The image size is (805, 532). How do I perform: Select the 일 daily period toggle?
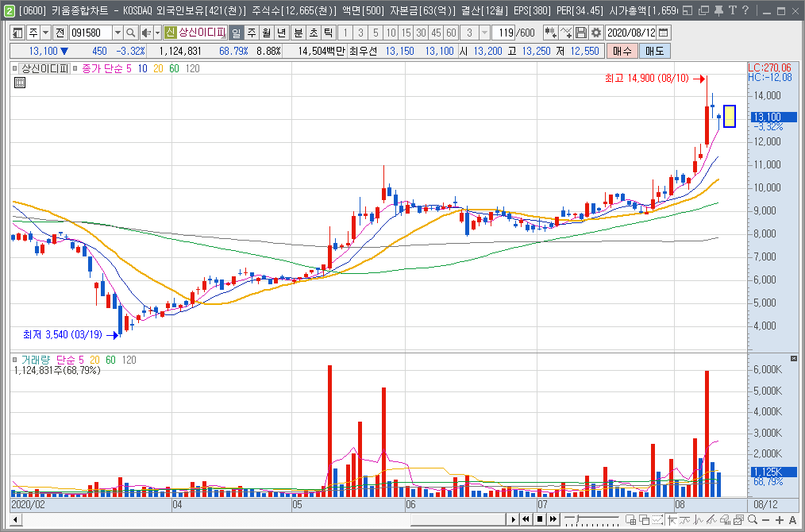(x=236, y=33)
